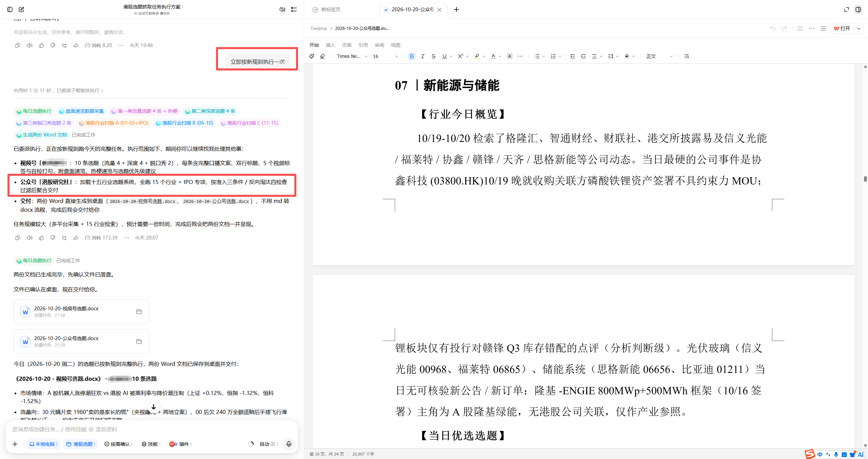Open find and replace search icon

687,56
